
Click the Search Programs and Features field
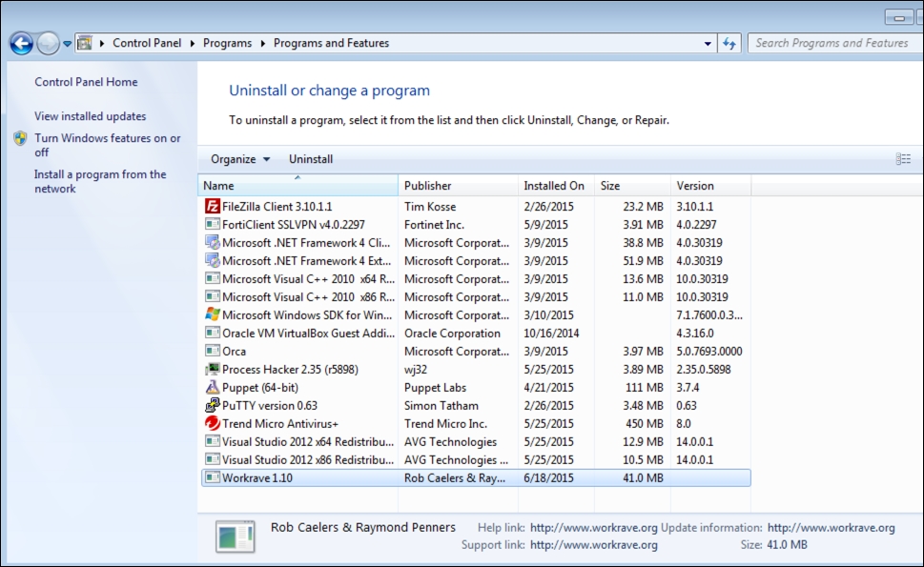coord(831,43)
